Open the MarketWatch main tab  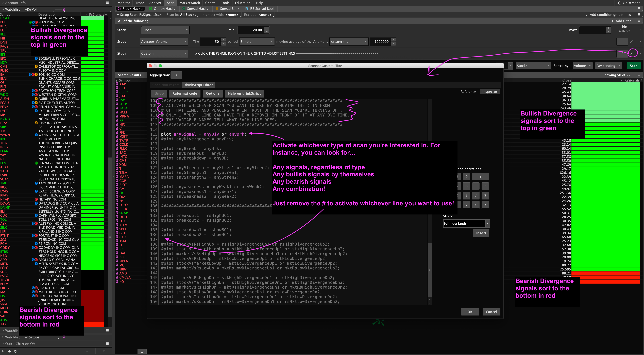point(190,3)
